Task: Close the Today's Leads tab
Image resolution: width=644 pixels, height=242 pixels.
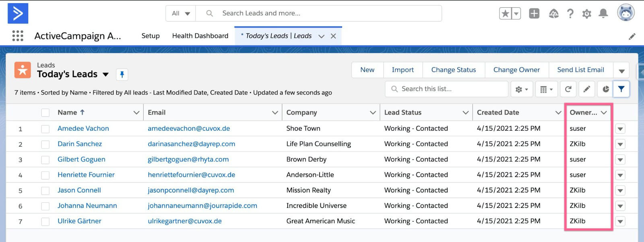Action: coord(333,36)
